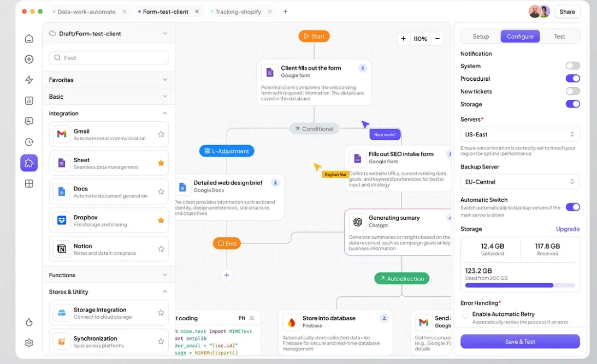597x364 pixels.
Task: Open the chat messages sidebar icon
Action: (29, 121)
